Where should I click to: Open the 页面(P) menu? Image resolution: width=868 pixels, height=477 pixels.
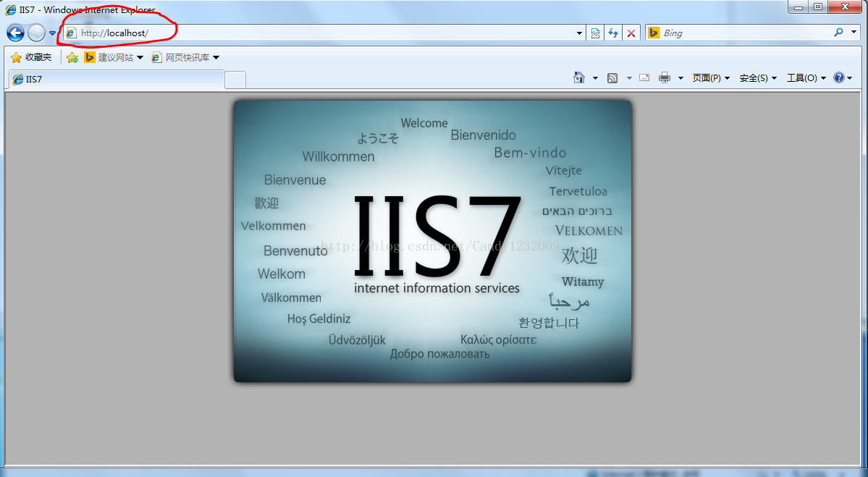(x=712, y=78)
